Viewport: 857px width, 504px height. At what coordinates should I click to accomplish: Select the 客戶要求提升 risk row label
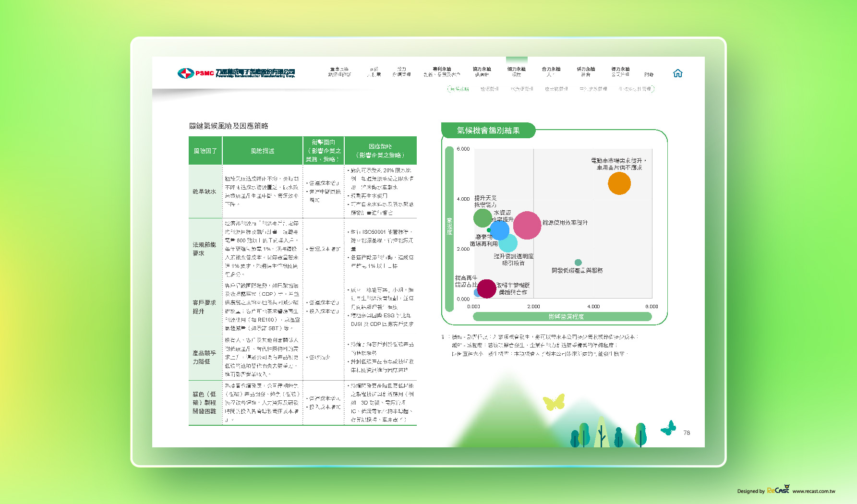pyautogui.click(x=205, y=307)
